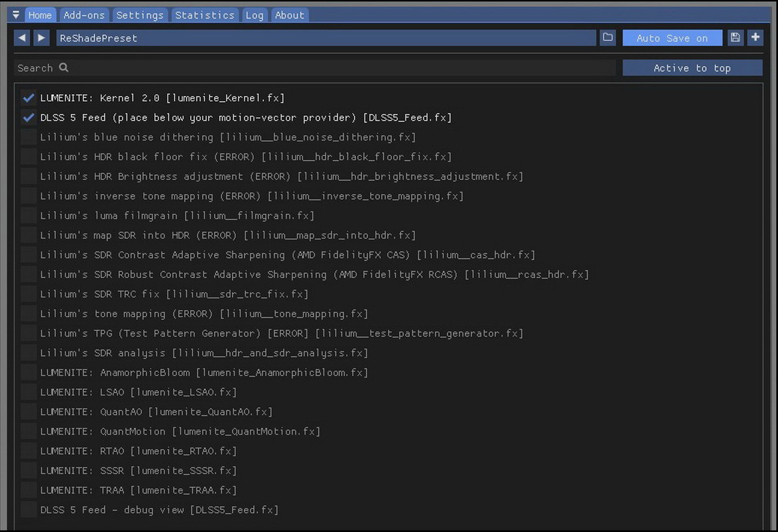Select "[lilium__filmgrain.fx]" row label
This screenshot has width=778, height=532.
(x=249, y=215)
